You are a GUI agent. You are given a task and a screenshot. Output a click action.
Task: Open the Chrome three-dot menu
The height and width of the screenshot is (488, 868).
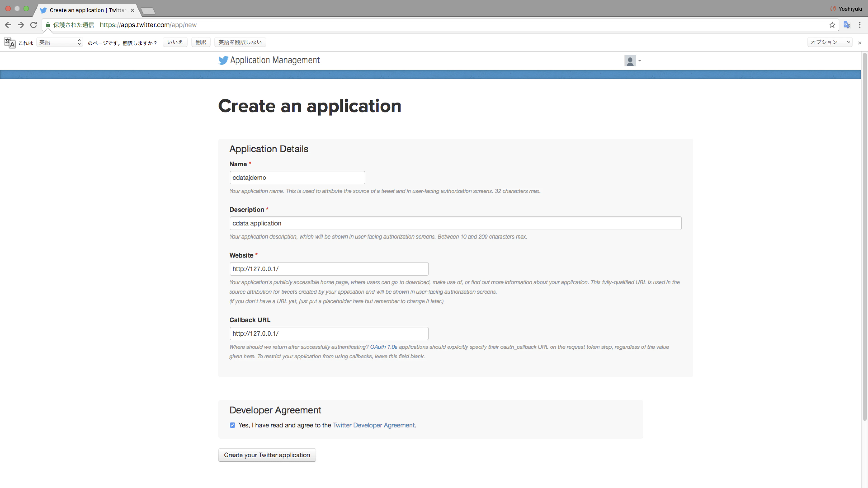pyautogui.click(x=860, y=25)
